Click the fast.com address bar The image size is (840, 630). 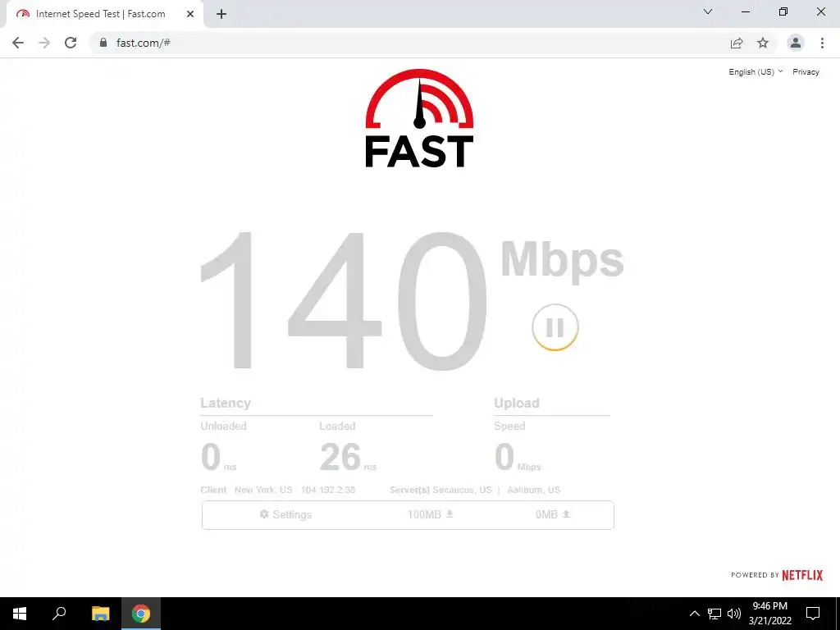pyautogui.click(x=407, y=43)
